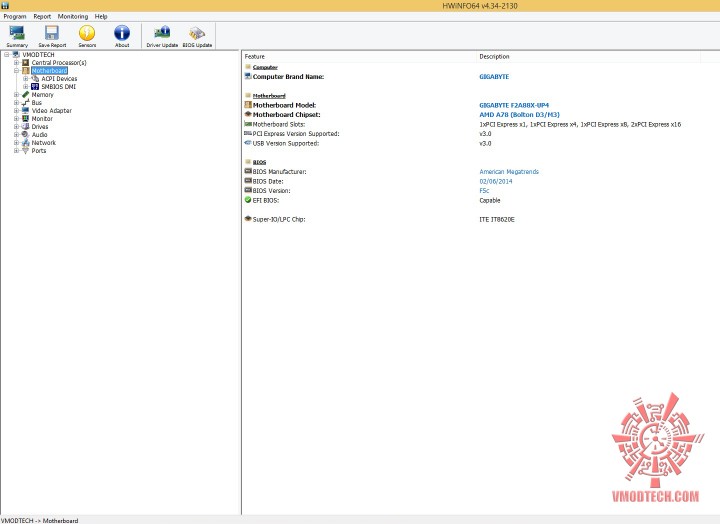This screenshot has height=524, width=720.
Task: Collapse the VMODTECH root node
Action: (x=7, y=55)
